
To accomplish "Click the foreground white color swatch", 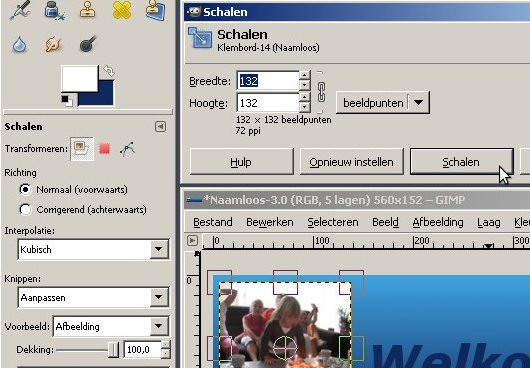I will (79, 78).
